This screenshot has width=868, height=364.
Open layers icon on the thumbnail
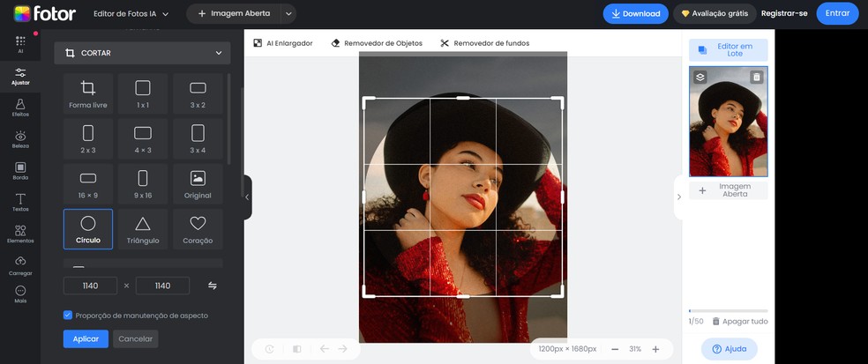700,78
